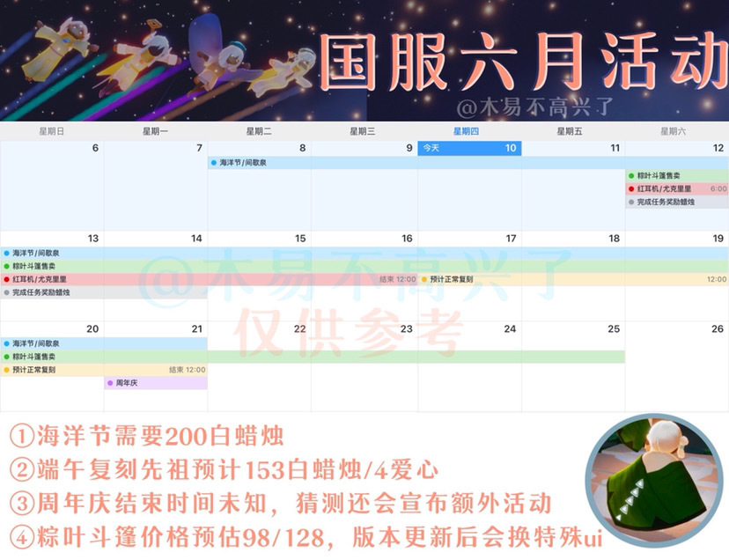729x560 pixels.
Task: Click note ④ 粽叶斗篷价格预估98/128
Action: 306,538
